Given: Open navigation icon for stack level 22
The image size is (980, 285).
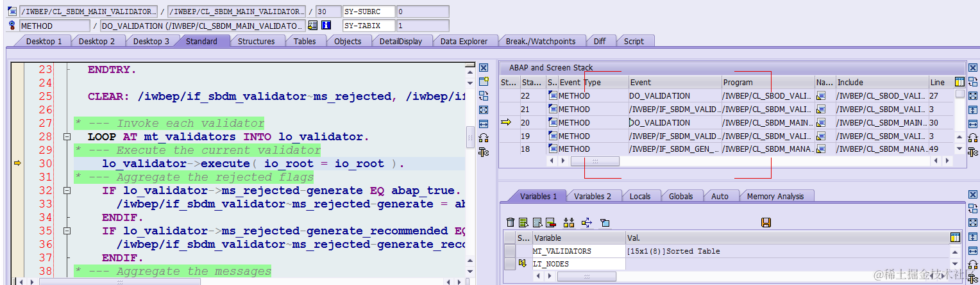Looking at the screenshot, I should pyautogui.click(x=821, y=95).
